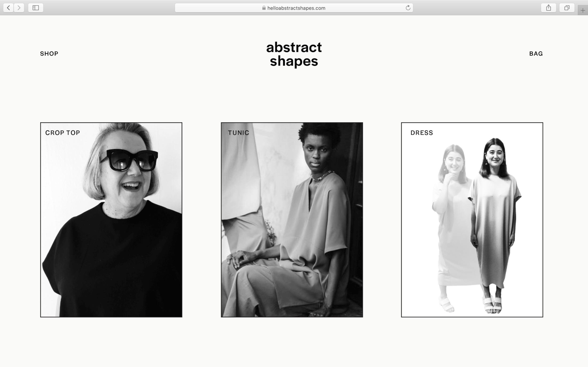Click the new tab plus icon
This screenshot has width=588, height=367.
[582, 10]
